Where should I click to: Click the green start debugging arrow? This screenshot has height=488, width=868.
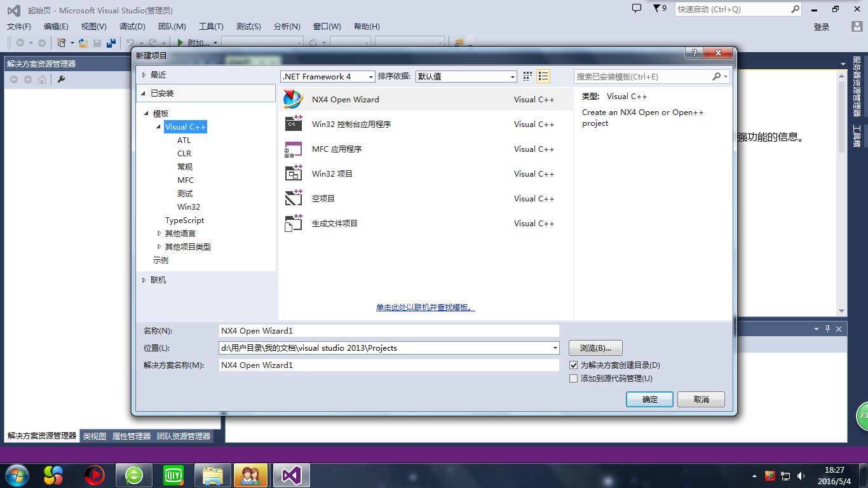pos(181,43)
